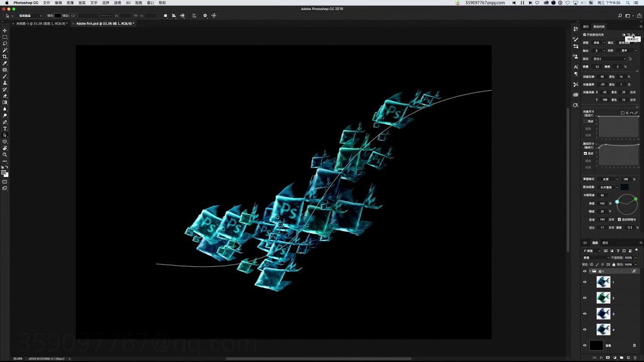Open the 图层 menu
The width and height of the screenshot is (644, 362).
[82, 3]
